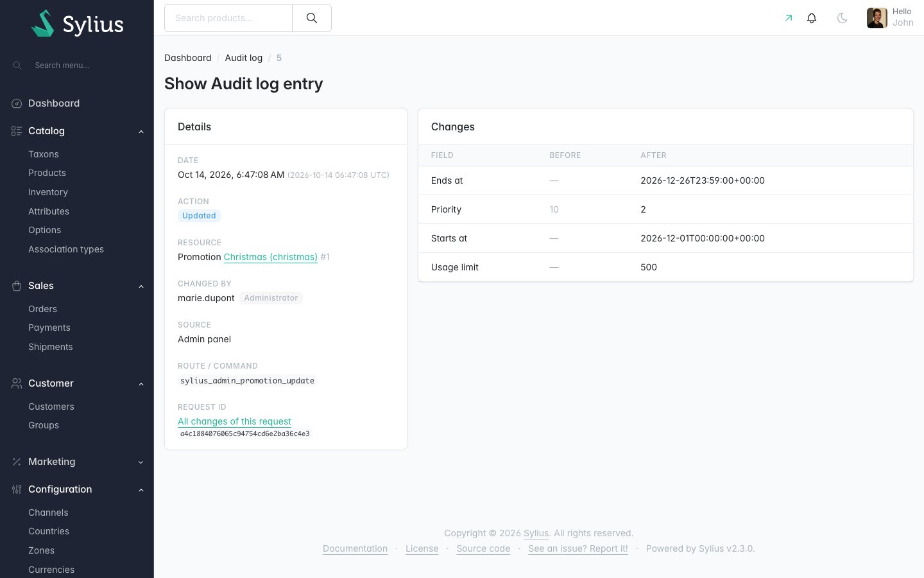Open Options under Catalog

pyautogui.click(x=45, y=230)
